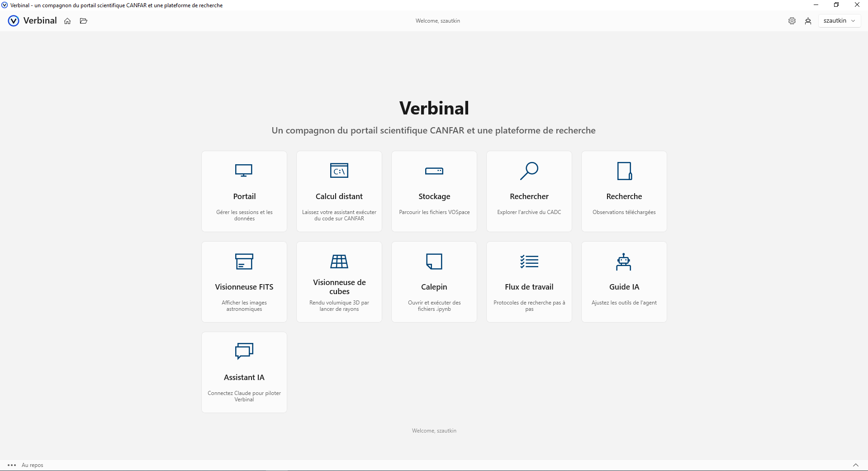Image resolution: width=868 pixels, height=471 pixels.
Task: Click 'Gérer les sessions et les données' text
Action: 244,215
